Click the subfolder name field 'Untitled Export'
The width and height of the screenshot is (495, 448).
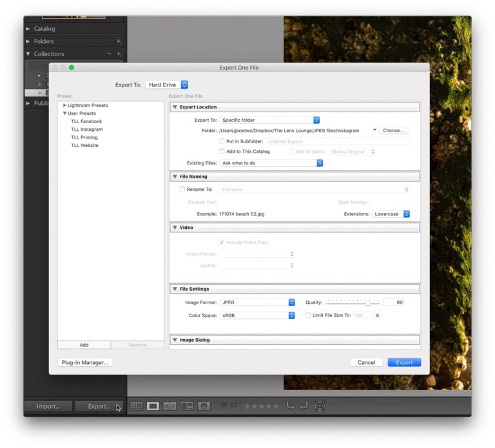(x=338, y=141)
